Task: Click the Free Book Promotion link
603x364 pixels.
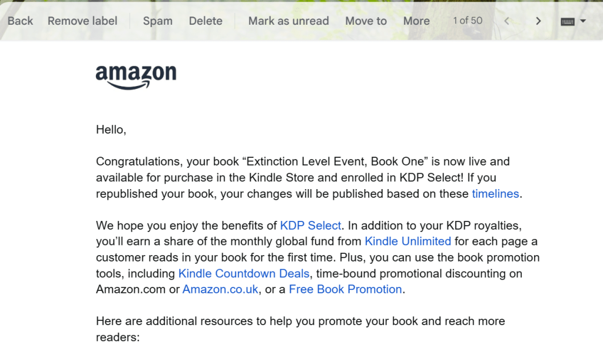Action: pos(345,289)
